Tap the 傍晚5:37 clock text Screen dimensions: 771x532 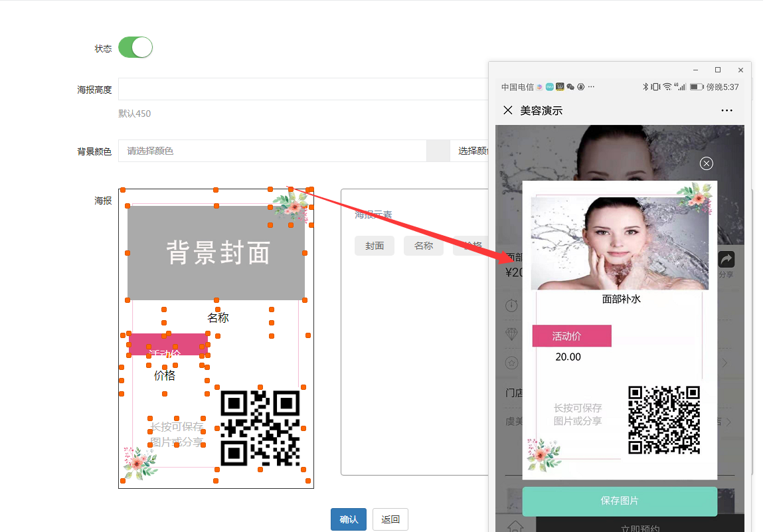click(x=723, y=87)
